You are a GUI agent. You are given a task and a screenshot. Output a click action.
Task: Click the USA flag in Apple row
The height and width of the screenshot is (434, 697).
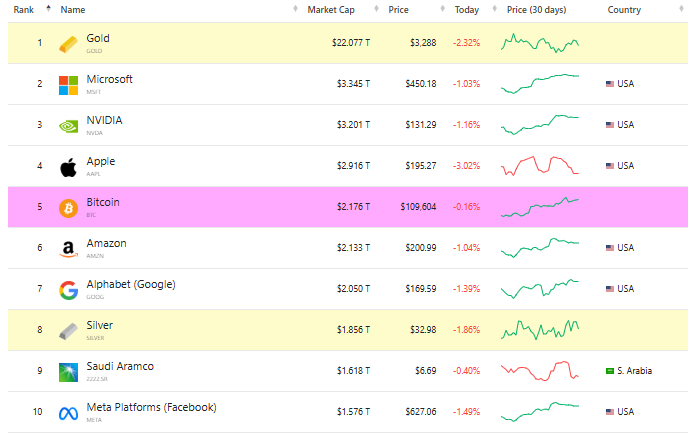pyautogui.click(x=610, y=166)
